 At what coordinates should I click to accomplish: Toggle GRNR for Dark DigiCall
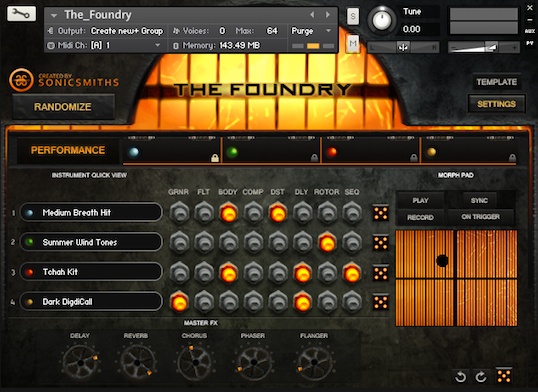179,302
